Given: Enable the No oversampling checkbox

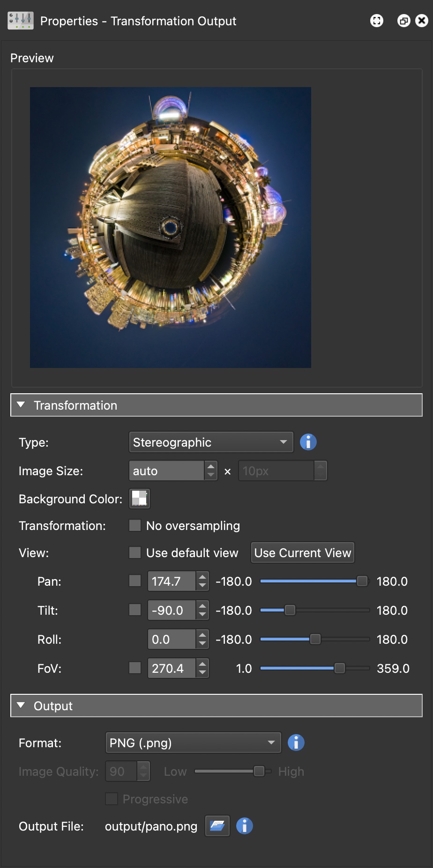Looking at the screenshot, I should pos(135,525).
